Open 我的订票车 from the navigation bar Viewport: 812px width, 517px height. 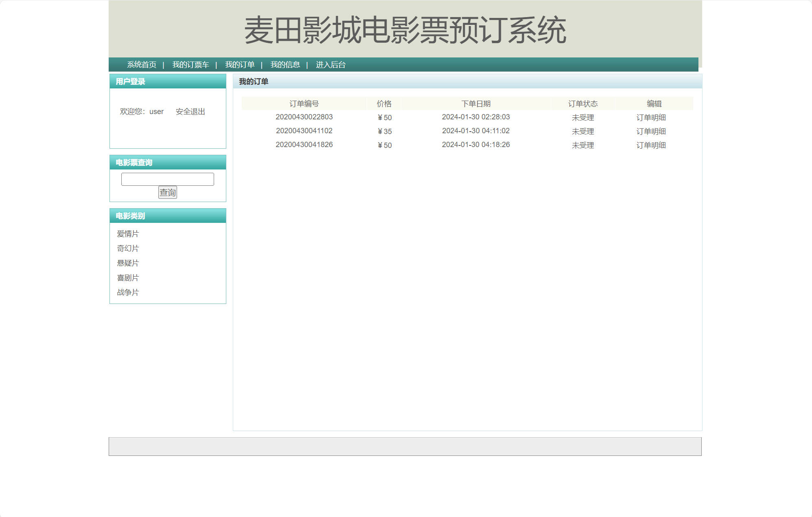(x=190, y=64)
